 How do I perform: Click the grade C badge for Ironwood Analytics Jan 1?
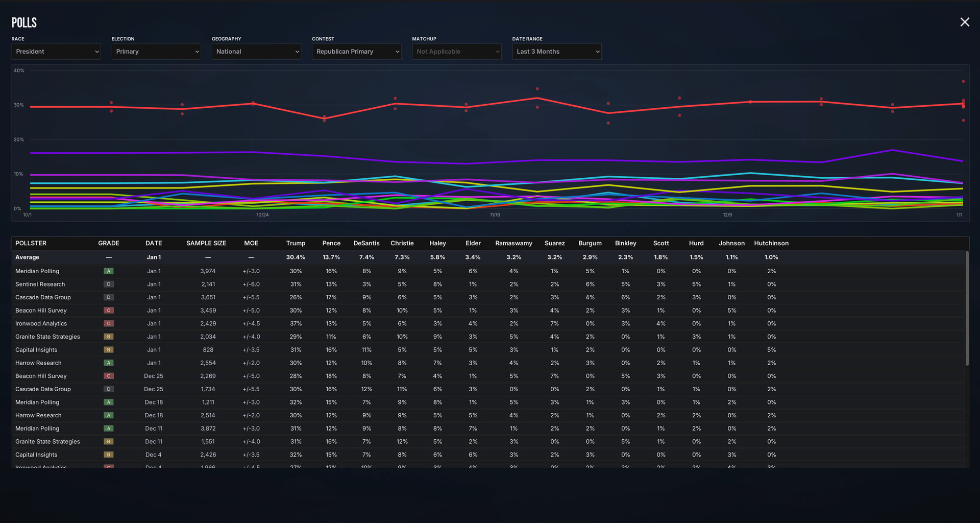point(109,324)
